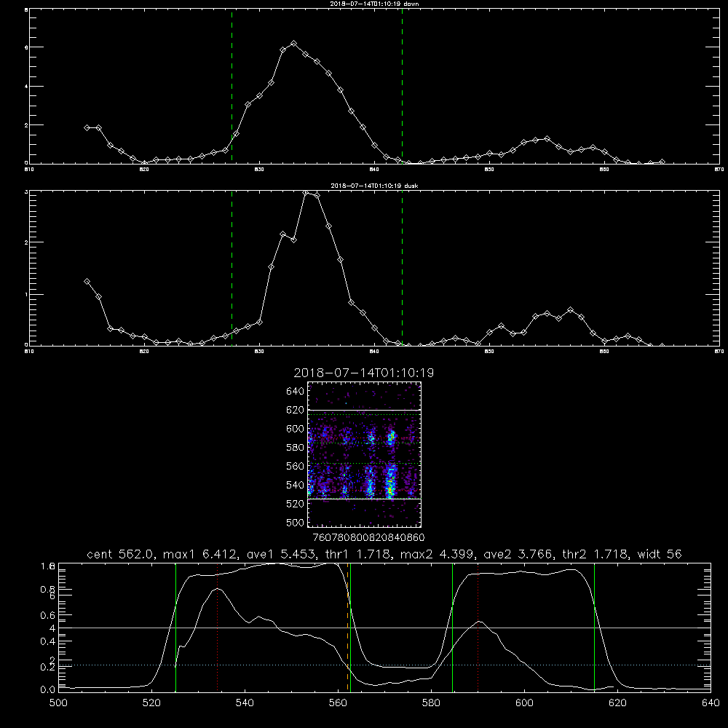This screenshot has height=728, width=728.
Task: Click the '600' label on bottom plot x-axis
Action: [x=524, y=703]
